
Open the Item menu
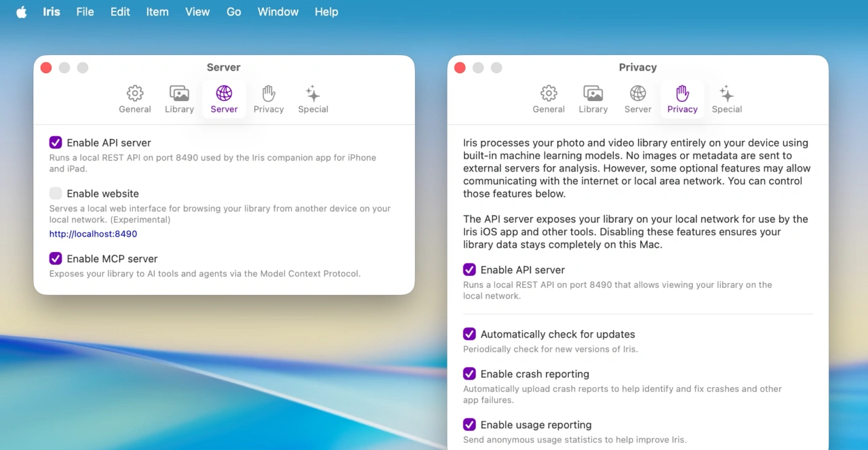[157, 12]
